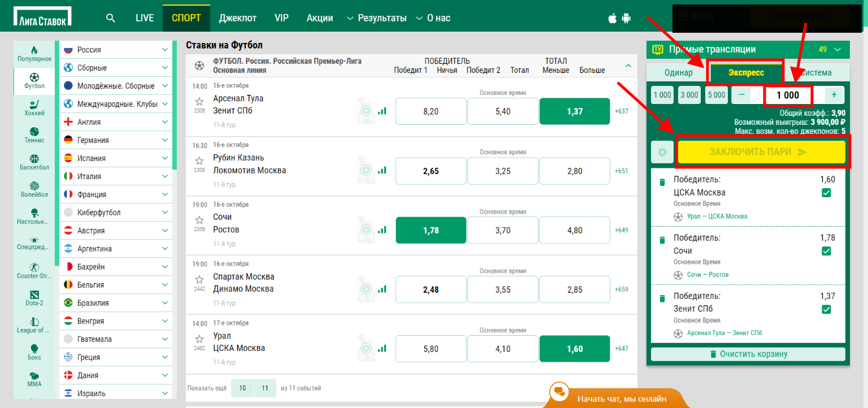
Task: Toggle the 1,60 ЦСКА Москва win odds
Action: [x=575, y=349]
